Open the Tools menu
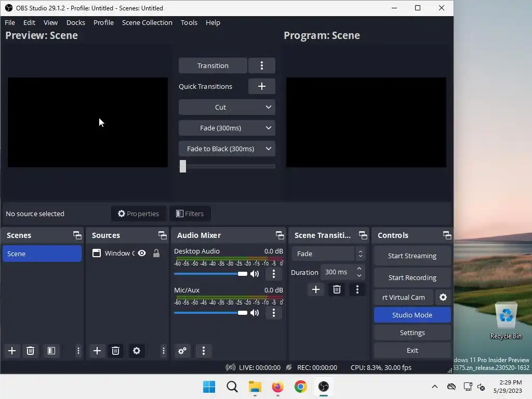 (189, 22)
